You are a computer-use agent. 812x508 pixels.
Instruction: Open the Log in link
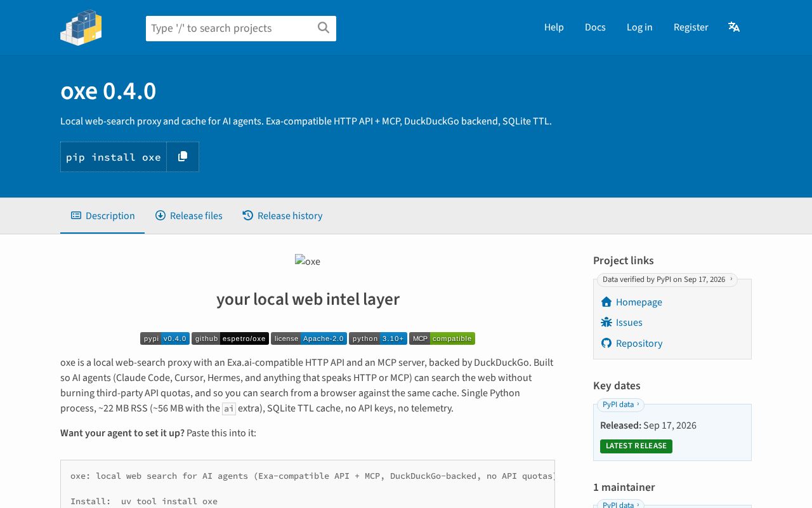(x=639, y=27)
